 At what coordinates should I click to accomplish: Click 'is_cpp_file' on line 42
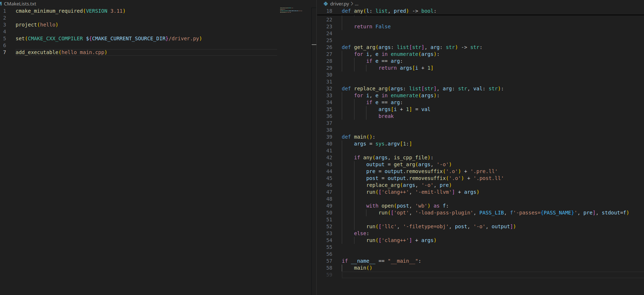(410, 157)
